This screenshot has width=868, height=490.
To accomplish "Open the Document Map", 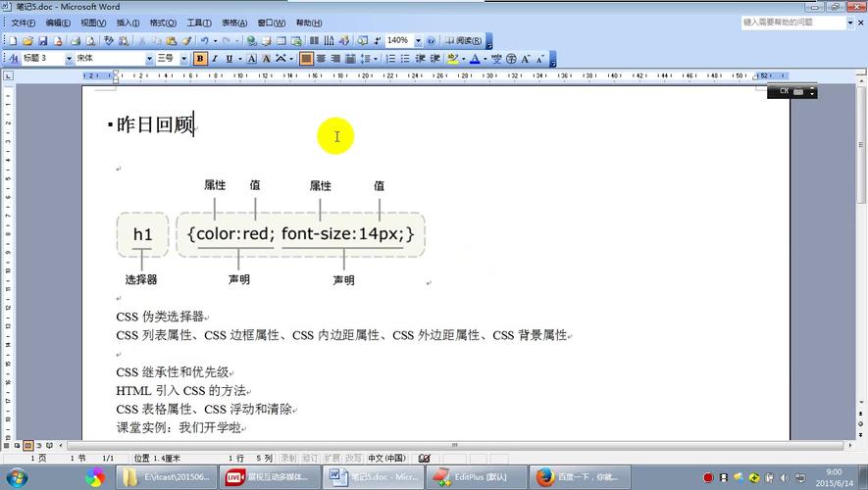I will [x=362, y=40].
